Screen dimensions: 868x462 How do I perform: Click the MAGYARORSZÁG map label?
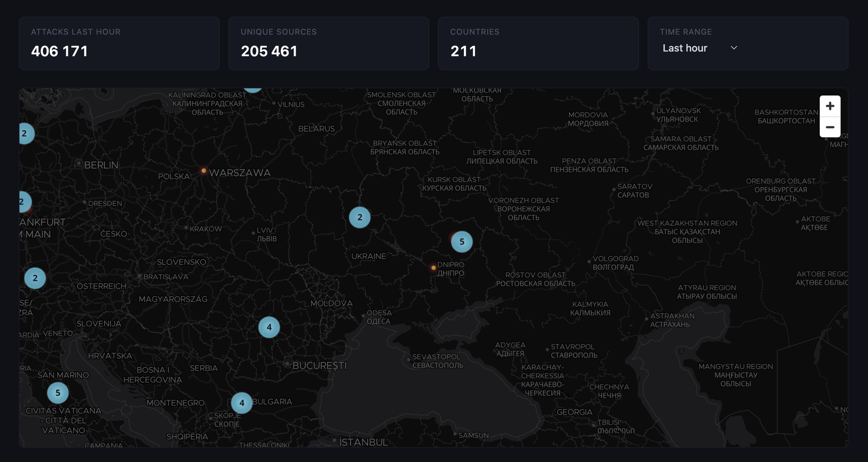173,299
